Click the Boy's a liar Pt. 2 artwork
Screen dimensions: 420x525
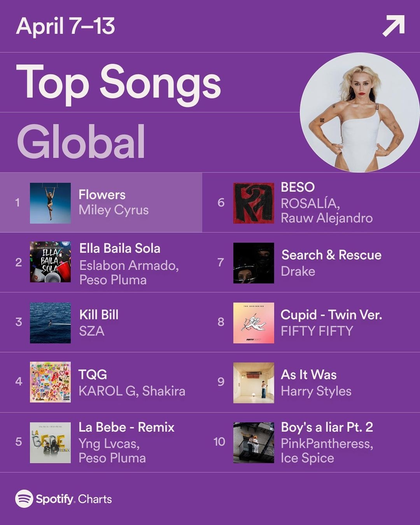click(254, 443)
